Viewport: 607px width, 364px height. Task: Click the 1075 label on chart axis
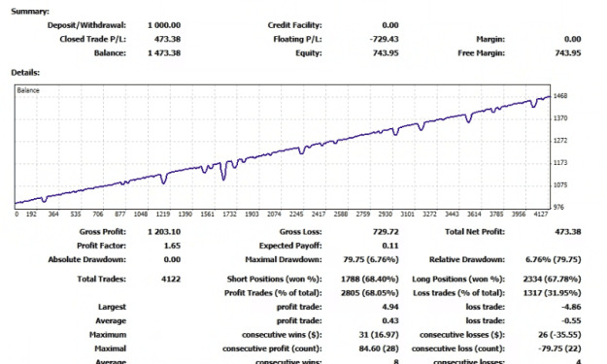pos(560,184)
